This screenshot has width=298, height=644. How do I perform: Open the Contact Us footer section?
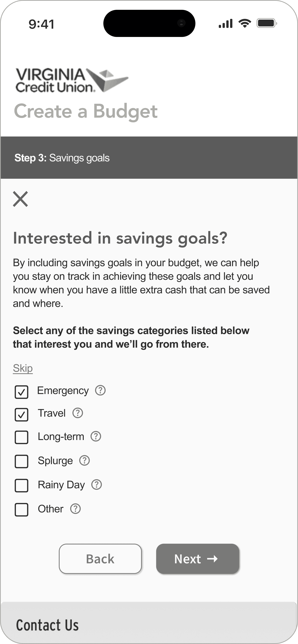pos(48,625)
